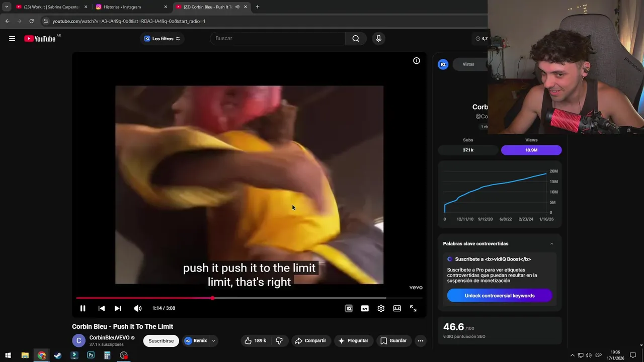Toggle subtitles with the captions icon
This screenshot has height=362, width=644.
(x=365, y=308)
